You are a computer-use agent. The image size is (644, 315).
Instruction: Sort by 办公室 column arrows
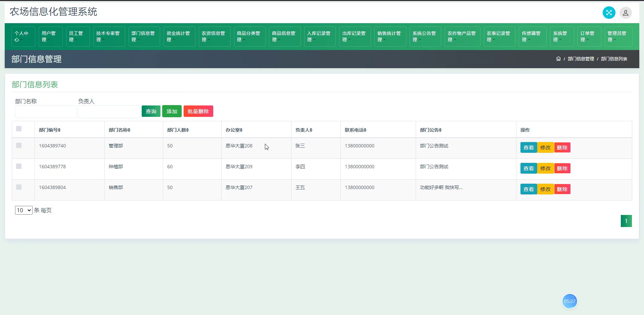point(241,130)
